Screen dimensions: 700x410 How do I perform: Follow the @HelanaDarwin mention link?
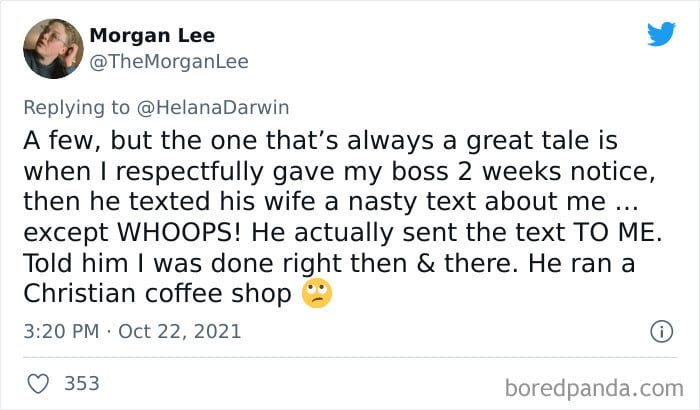[213, 108]
